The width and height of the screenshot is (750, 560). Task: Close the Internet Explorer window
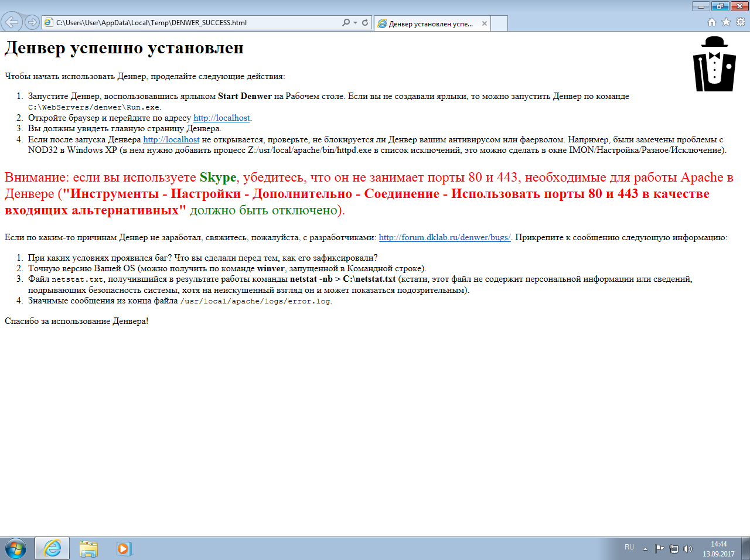tap(739, 6)
